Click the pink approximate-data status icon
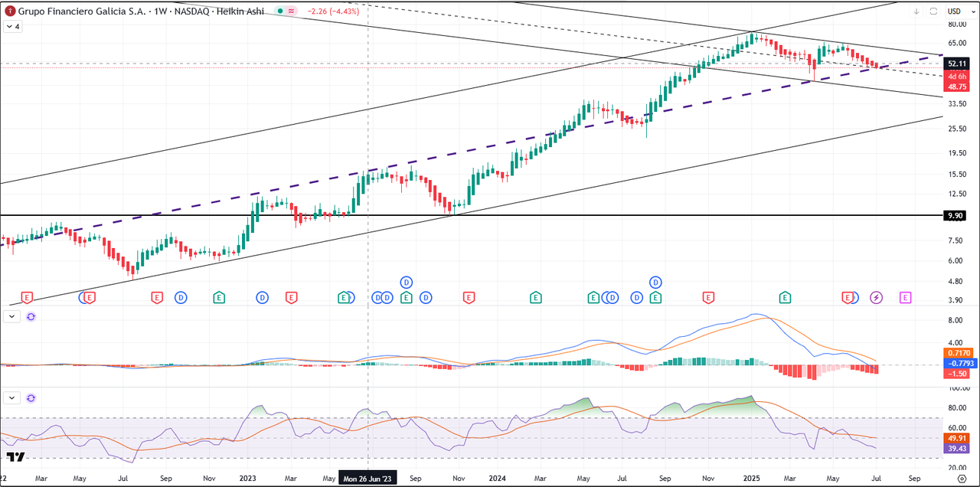This screenshot has height=487, width=980. pyautogui.click(x=292, y=11)
